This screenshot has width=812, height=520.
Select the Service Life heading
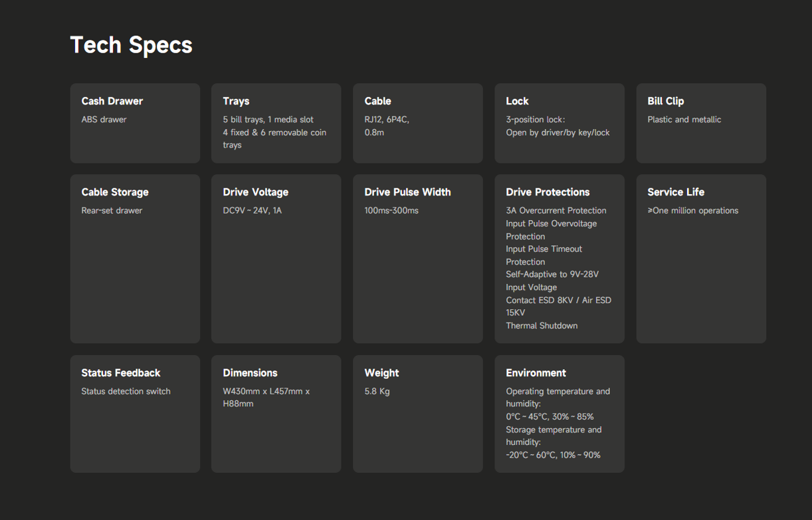pyautogui.click(x=675, y=192)
